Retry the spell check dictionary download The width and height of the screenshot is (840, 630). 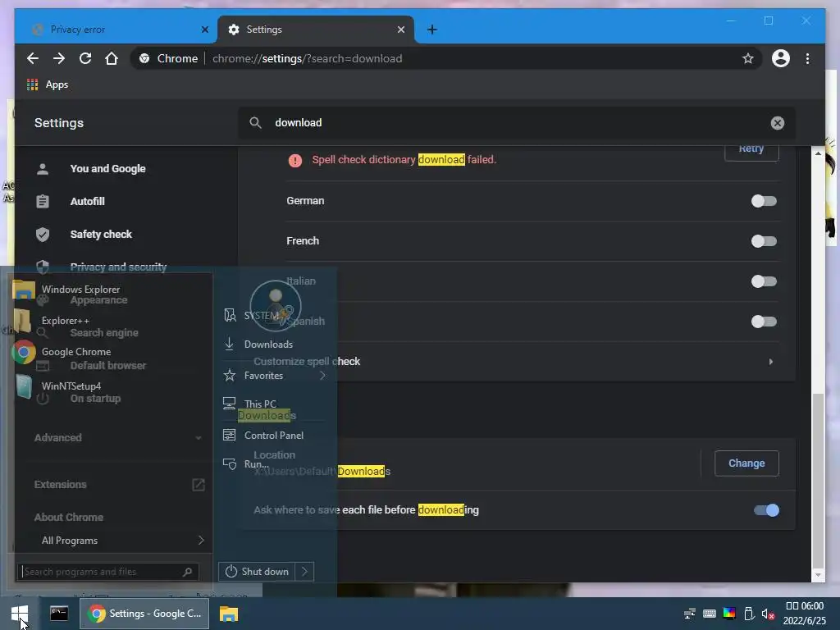tap(751, 150)
